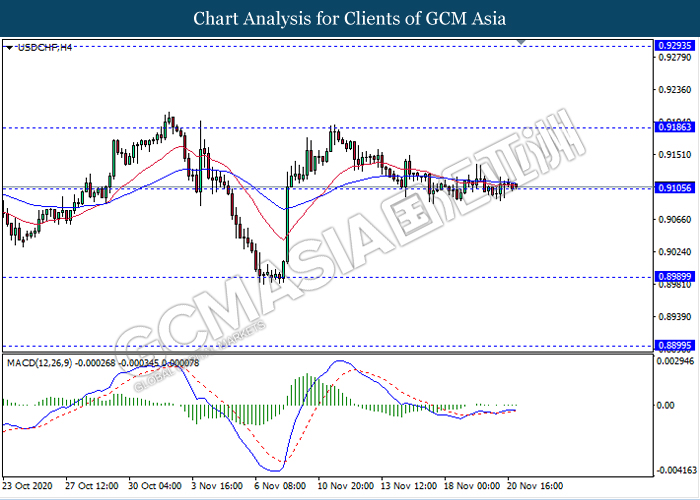The height and width of the screenshot is (500, 700).
Task: Click the 0.00 MACD zero level value
Action: [667, 405]
